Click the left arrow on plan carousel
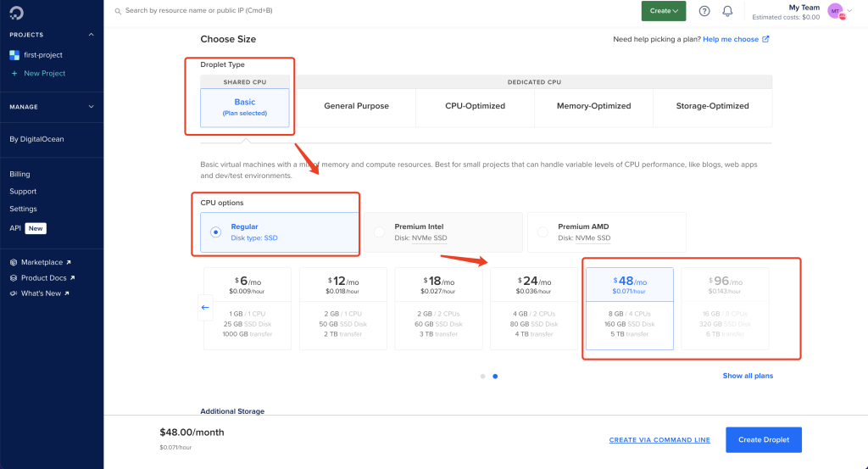The width and height of the screenshot is (868, 469). click(x=205, y=307)
